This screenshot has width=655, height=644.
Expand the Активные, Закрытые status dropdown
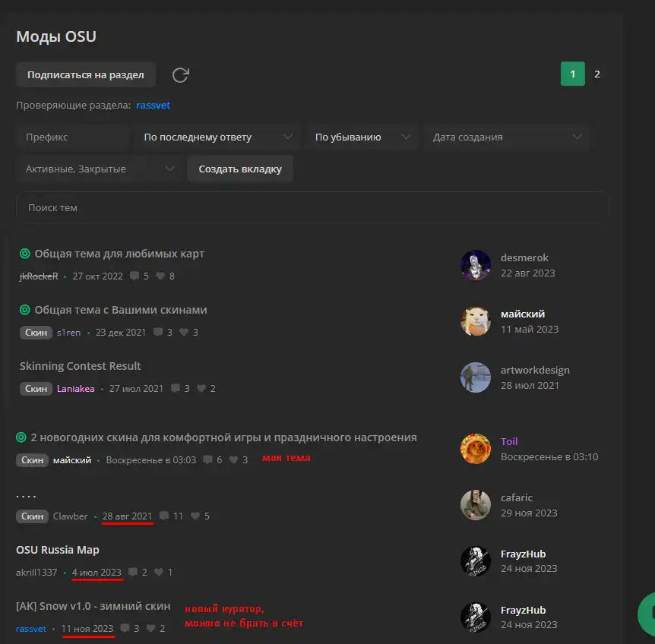100,169
